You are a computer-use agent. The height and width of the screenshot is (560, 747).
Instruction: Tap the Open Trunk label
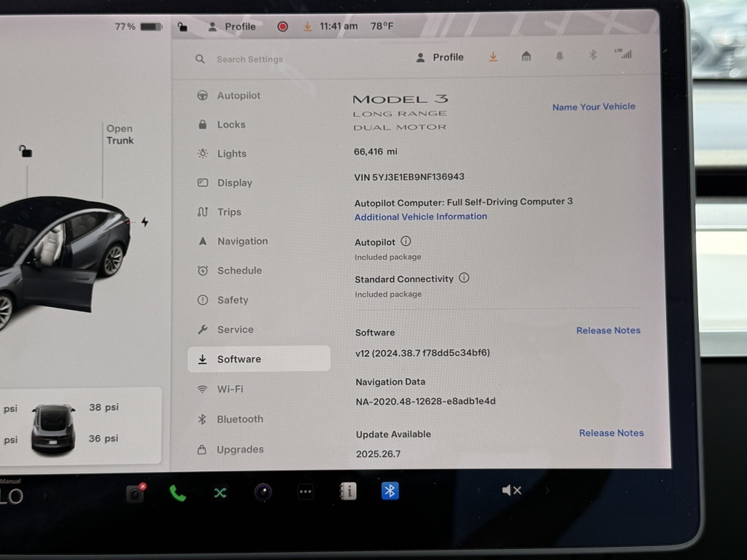120,134
